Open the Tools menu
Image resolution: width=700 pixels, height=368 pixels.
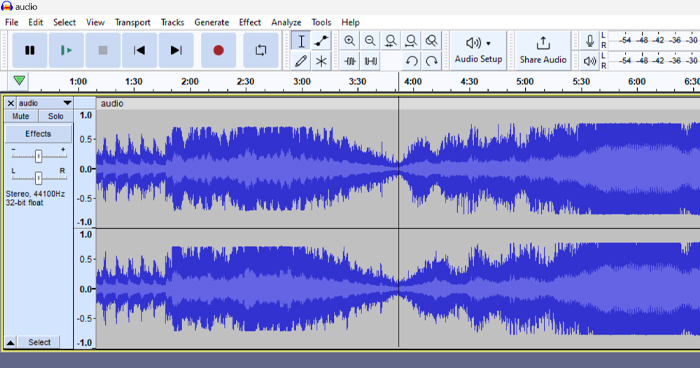(321, 22)
